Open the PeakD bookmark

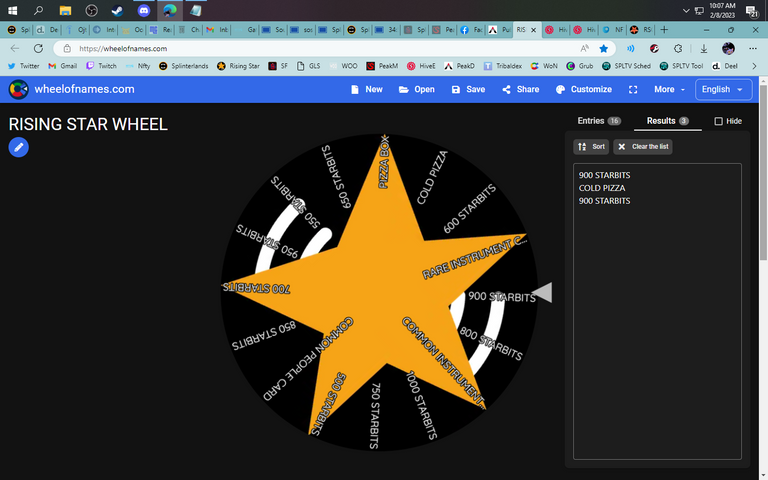tap(459, 66)
